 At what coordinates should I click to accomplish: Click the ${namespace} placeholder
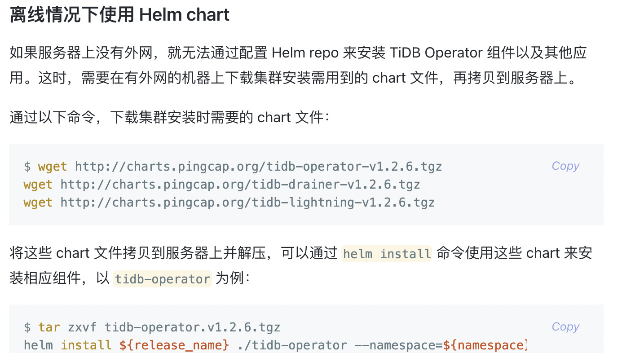click(484, 345)
